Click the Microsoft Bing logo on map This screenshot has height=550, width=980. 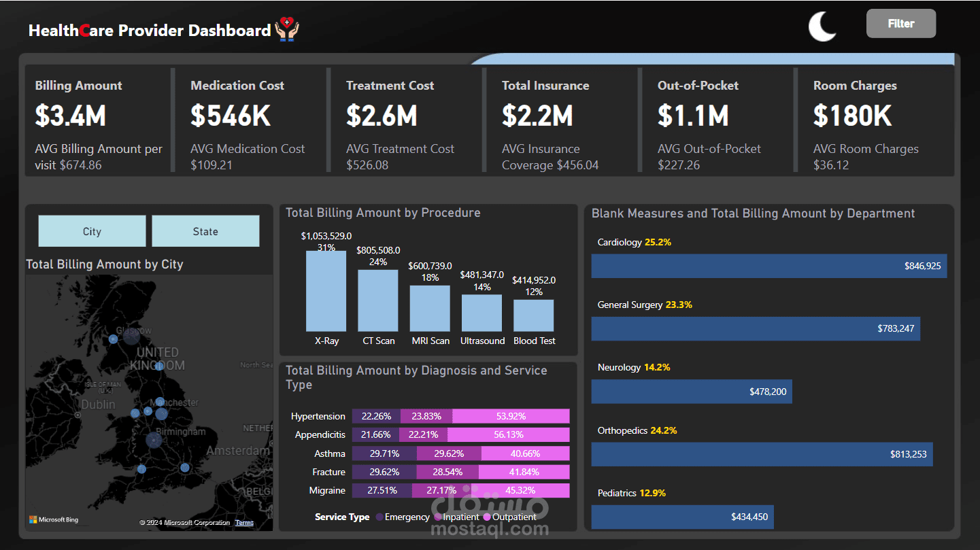pyautogui.click(x=54, y=519)
